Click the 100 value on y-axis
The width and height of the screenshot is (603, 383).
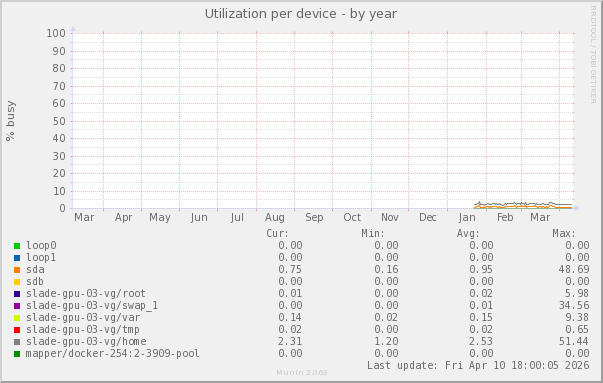56,33
